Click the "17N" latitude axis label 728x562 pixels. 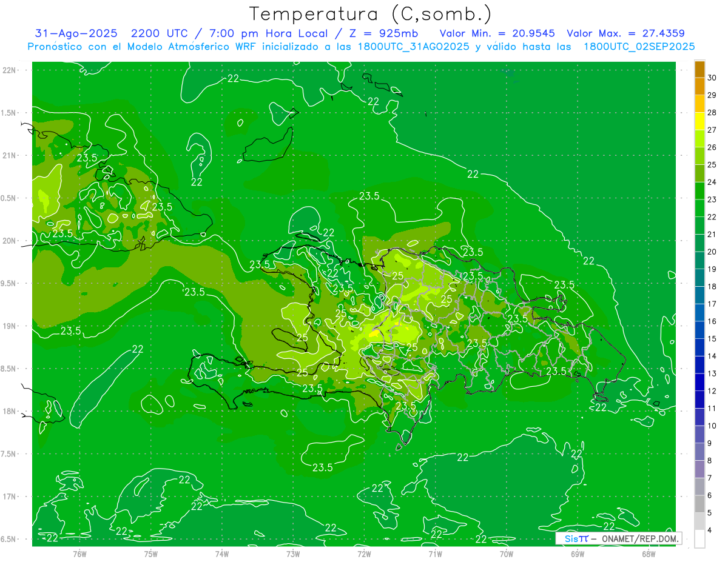tap(10, 497)
